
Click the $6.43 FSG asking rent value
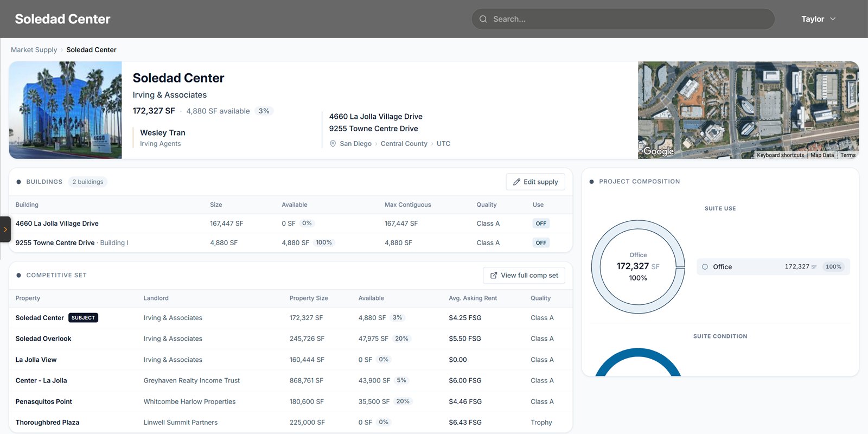[x=465, y=423]
